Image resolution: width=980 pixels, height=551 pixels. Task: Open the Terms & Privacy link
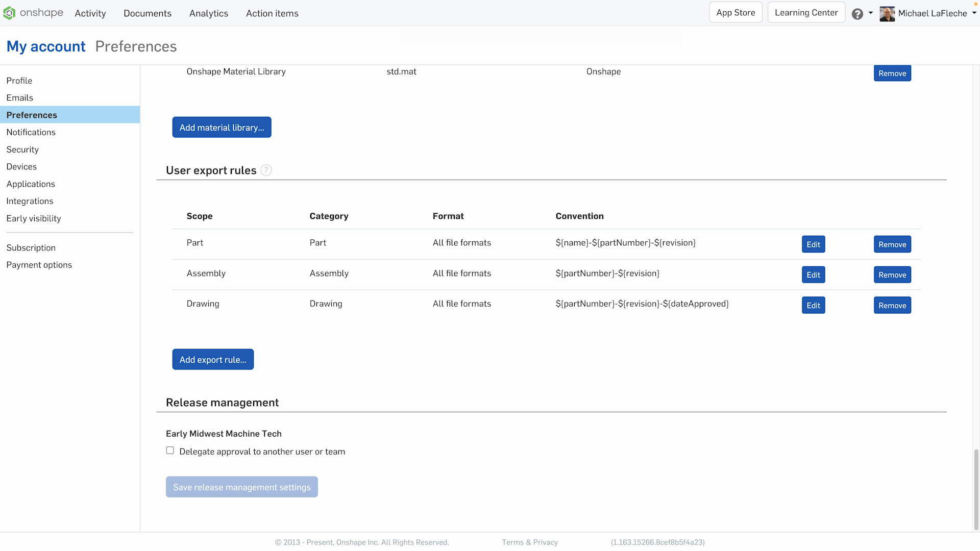pyautogui.click(x=529, y=542)
